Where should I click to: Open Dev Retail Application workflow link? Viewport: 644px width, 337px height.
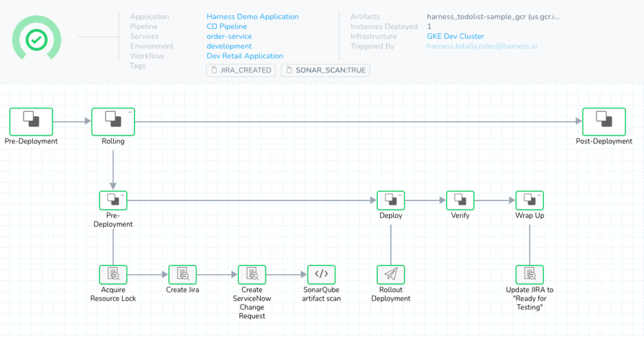coord(245,56)
